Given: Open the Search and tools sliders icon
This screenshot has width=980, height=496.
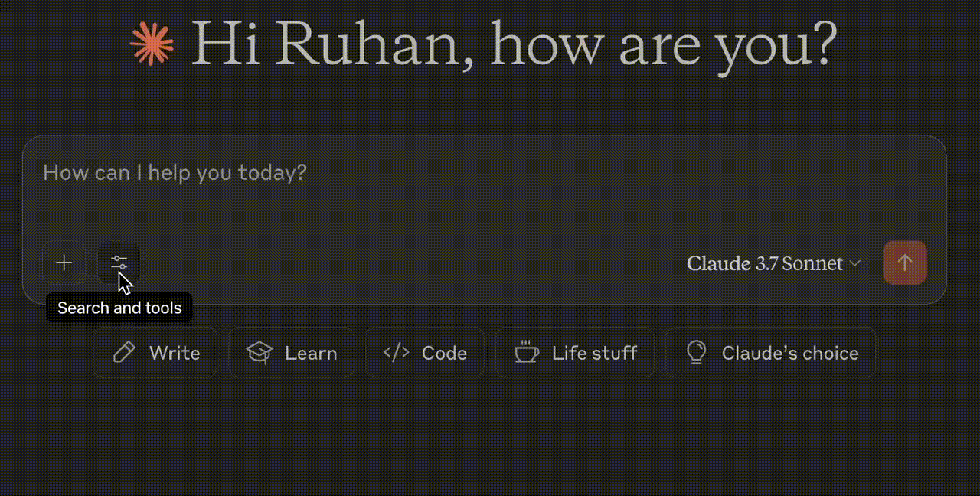Looking at the screenshot, I should (119, 263).
